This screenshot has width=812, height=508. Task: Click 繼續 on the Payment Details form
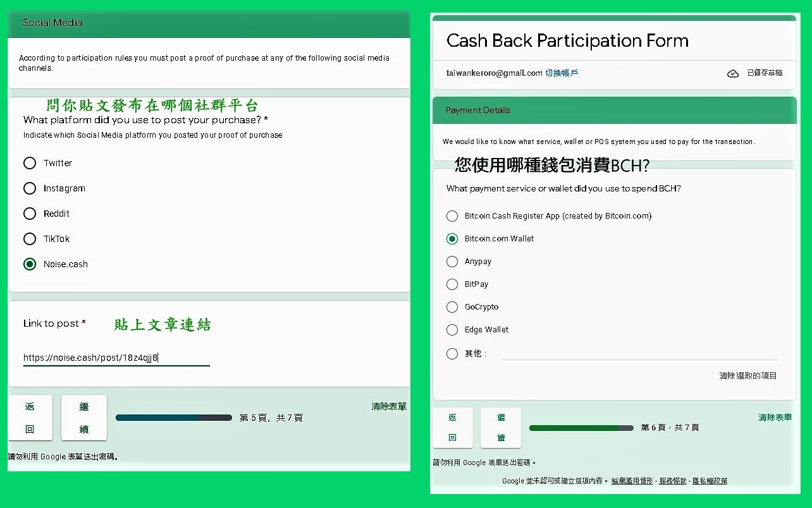pos(501,427)
